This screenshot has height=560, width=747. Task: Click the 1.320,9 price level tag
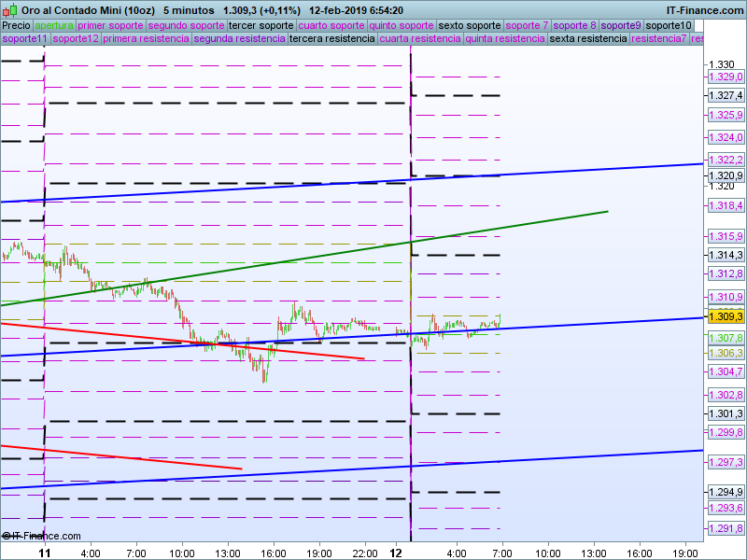[x=726, y=175]
